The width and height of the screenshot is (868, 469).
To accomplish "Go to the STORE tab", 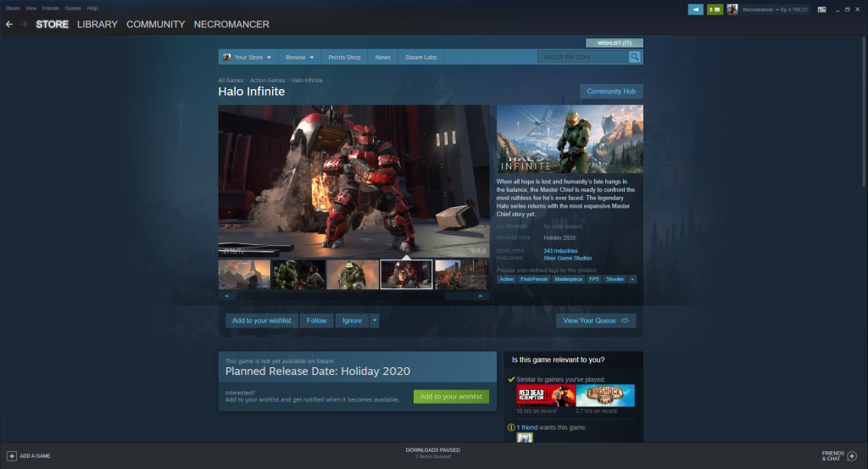I will pyautogui.click(x=52, y=25).
